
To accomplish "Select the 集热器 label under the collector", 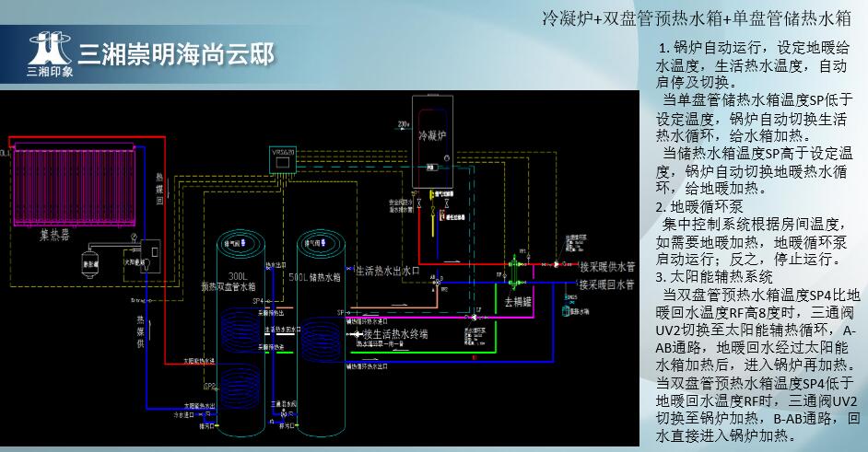I will [54, 235].
